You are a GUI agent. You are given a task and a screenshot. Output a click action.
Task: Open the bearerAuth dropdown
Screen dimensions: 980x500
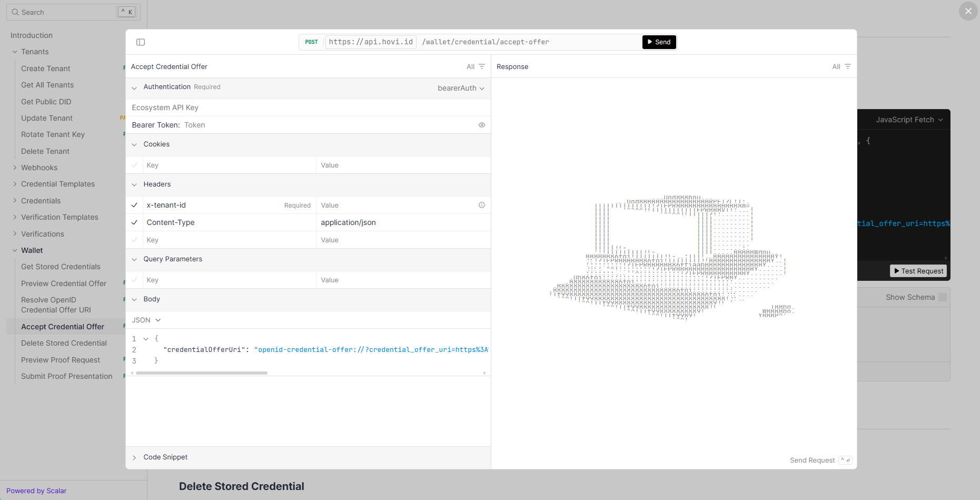(460, 88)
